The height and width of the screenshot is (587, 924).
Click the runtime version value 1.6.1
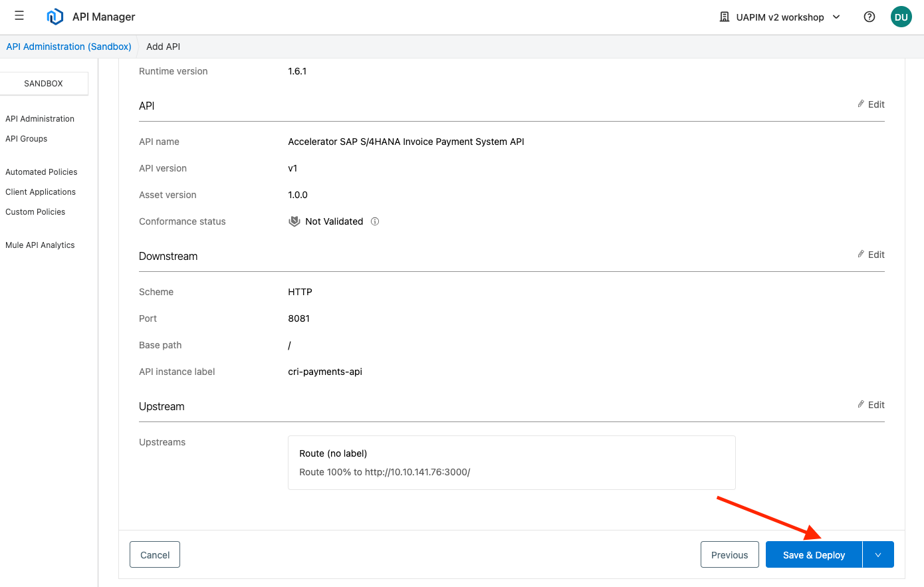297,71
